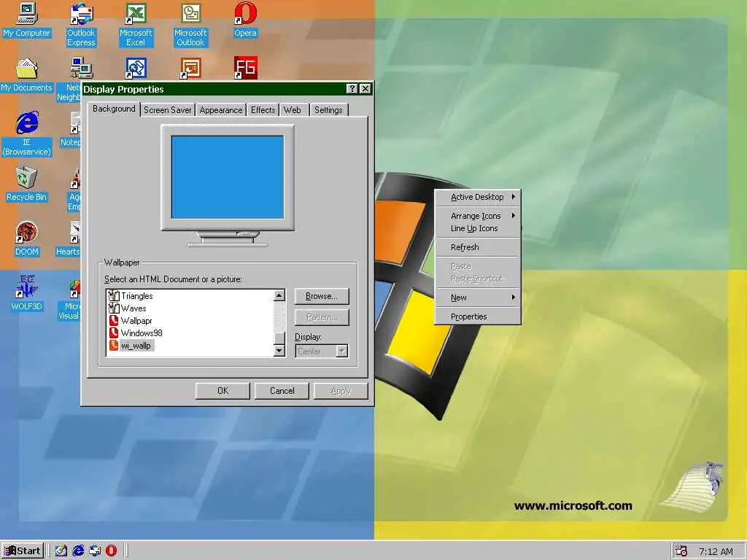Open the Appearance tab
The image size is (747, 560).
pos(221,110)
